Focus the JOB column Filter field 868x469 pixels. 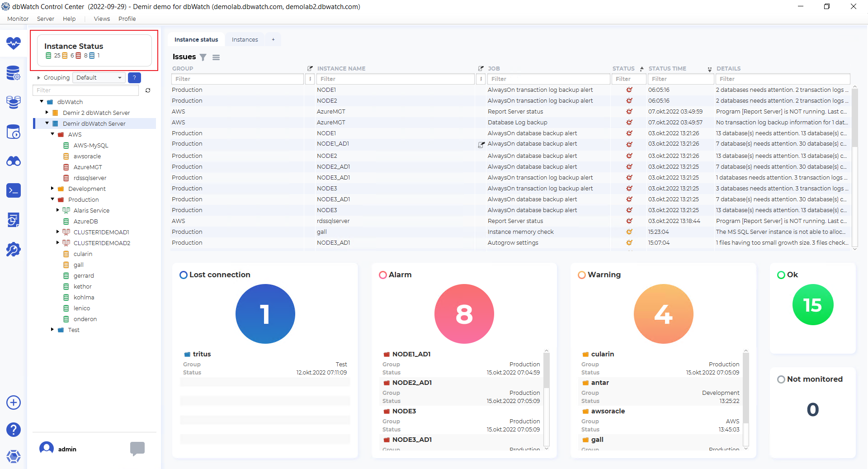tap(549, 79)
